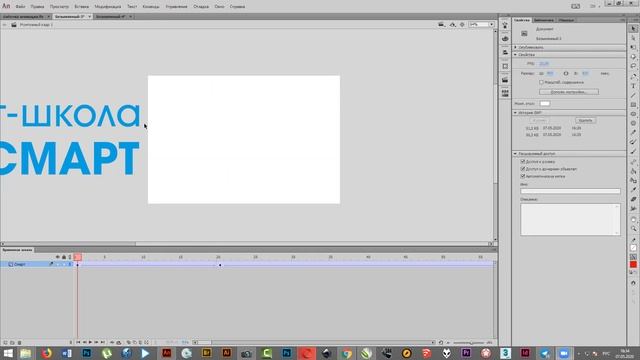Select the keyframe at frame 20

point(220,265)
